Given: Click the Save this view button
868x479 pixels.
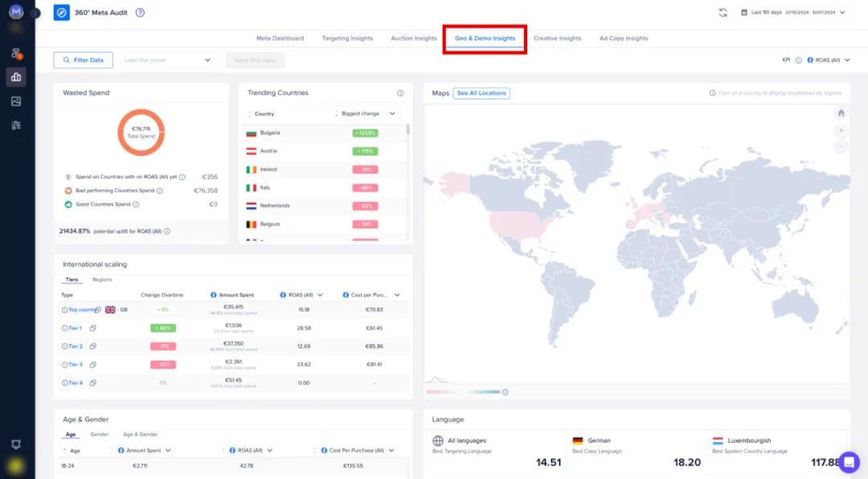Looking at the screenshot, I should pos(255,59).
